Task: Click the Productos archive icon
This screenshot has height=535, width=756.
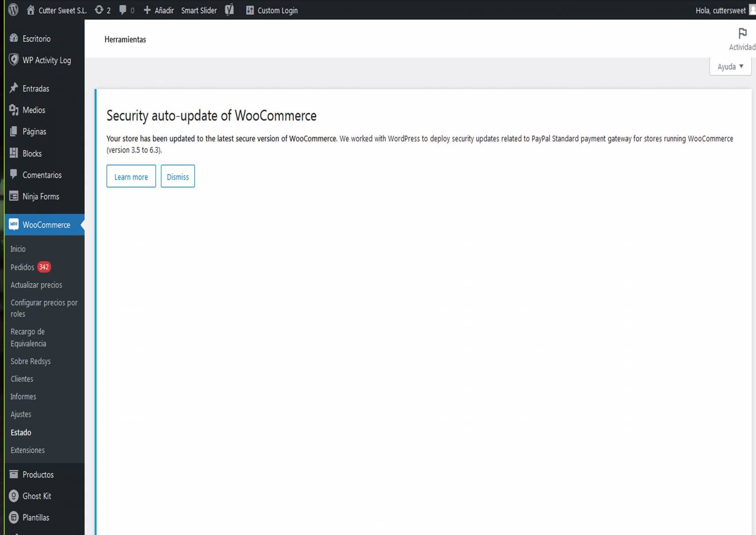Action: [14, 474]
